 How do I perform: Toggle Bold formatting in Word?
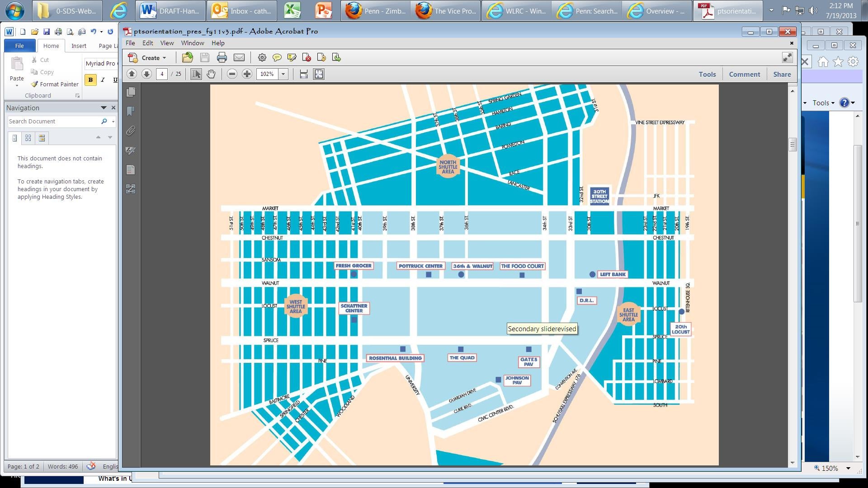pos(90,80)
